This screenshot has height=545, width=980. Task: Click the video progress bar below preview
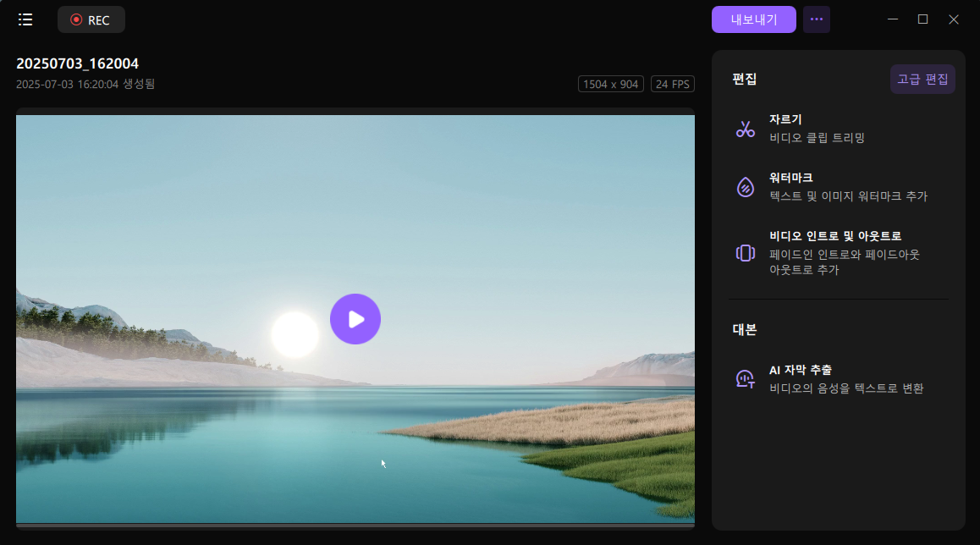[x=355, y=526]
